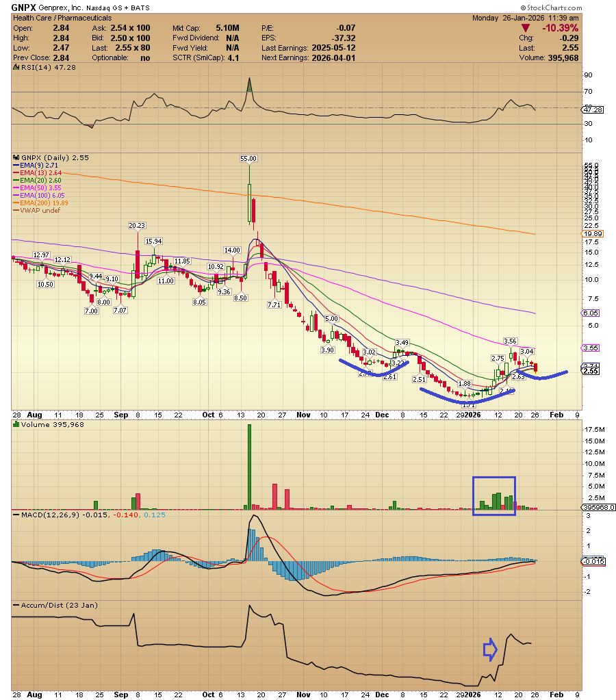The height and width of the screenshot is (700, 616).
Task: Click the Low value 2.47
Action: (x=61, y=48)
